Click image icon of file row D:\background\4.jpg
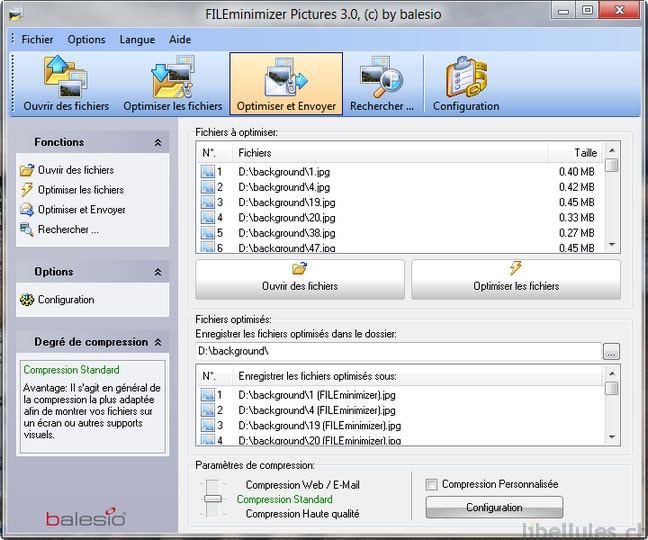This screenshot has width=648, height=540. coord(208,187)
